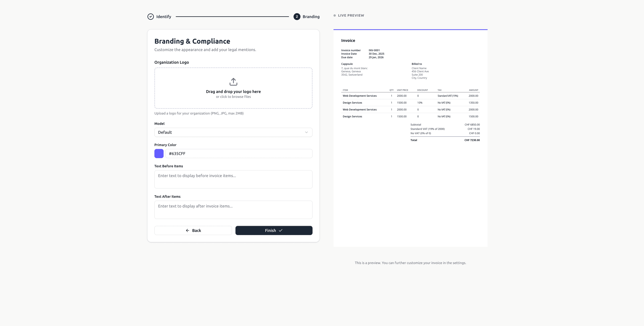Click the back arrow icon inside the Back button
Screen dimensions: 644x326
point(188,230)
